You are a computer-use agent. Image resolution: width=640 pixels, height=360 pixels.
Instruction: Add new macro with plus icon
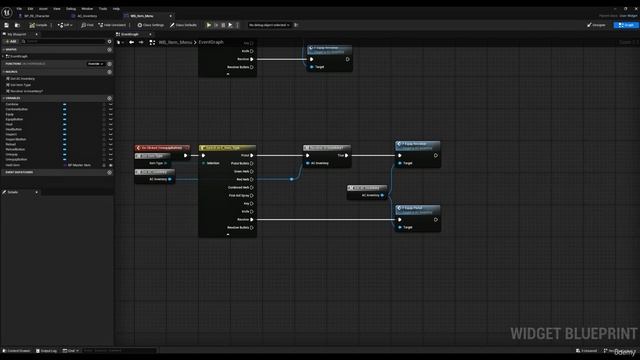click(x=109, y=72)
